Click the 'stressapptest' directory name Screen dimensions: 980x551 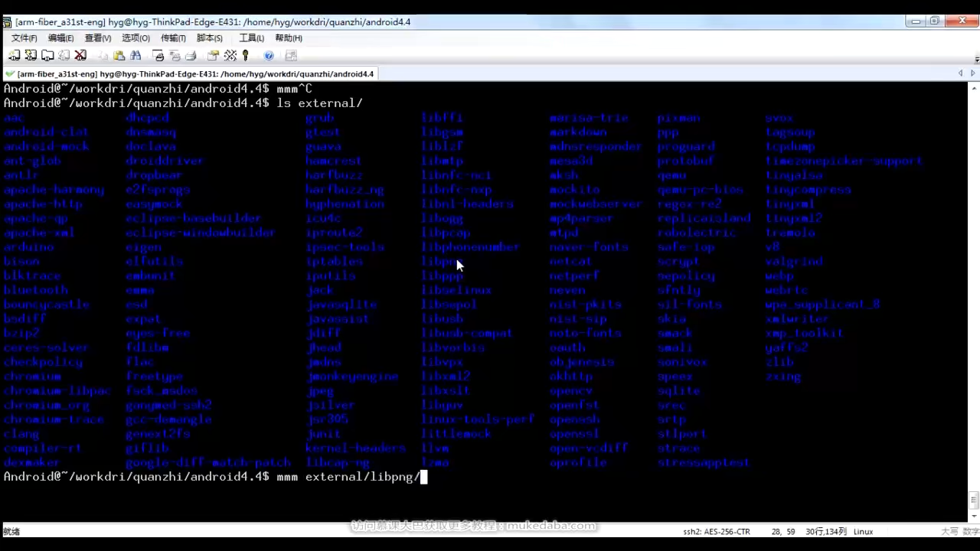[704, 462]
